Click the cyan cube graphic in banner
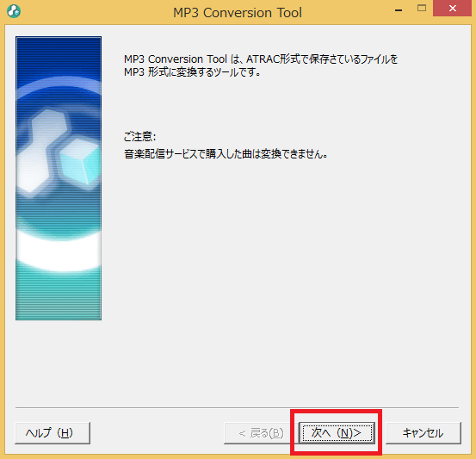 click(x=79, y=162)
